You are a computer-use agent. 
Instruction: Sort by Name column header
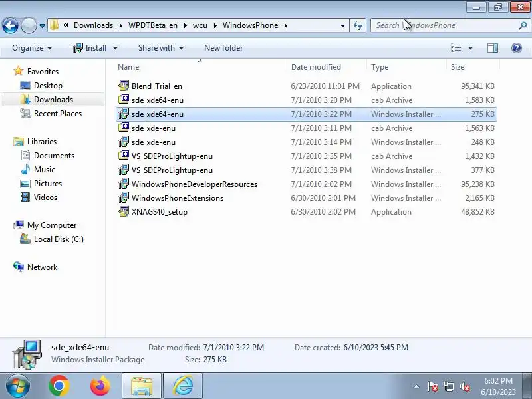click(x=200, y=67)
